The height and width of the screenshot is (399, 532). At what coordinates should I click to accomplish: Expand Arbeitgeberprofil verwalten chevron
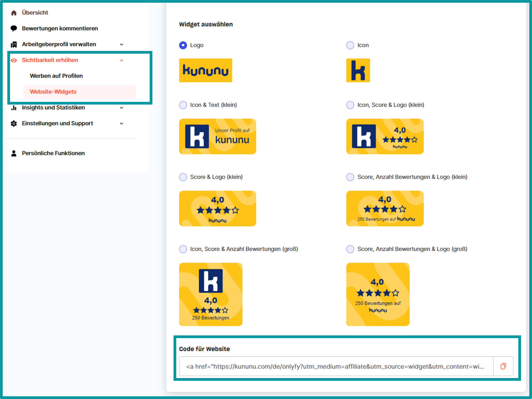click(121, 44)
